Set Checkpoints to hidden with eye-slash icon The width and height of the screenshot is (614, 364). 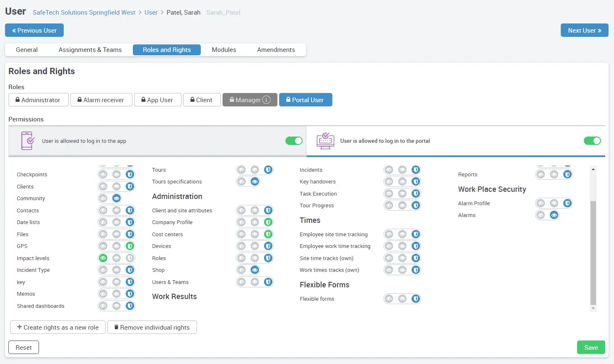pos(103,174)
